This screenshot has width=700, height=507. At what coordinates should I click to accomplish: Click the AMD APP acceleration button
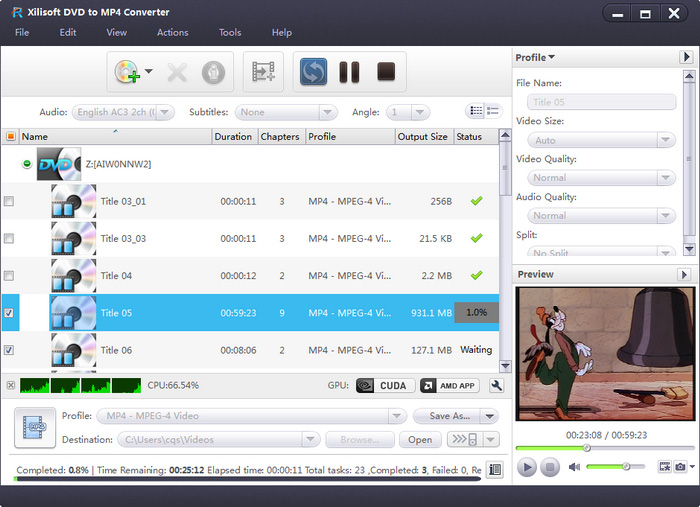tap(451, 385)
